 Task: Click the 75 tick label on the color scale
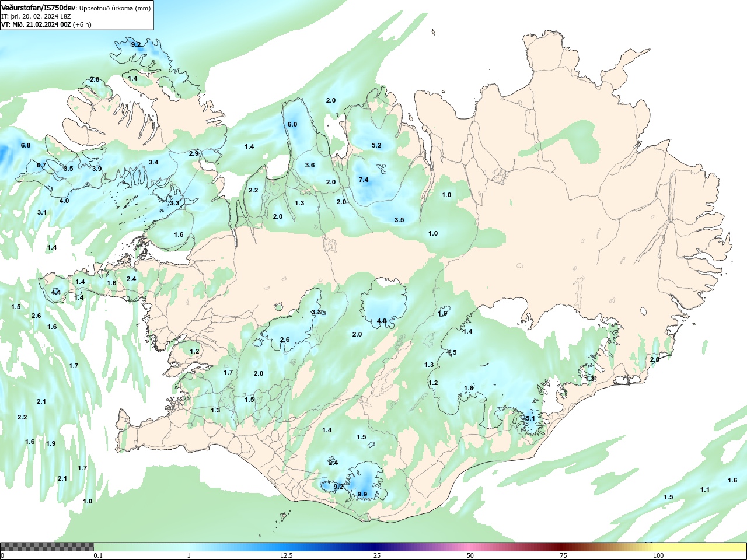(563, 555)
